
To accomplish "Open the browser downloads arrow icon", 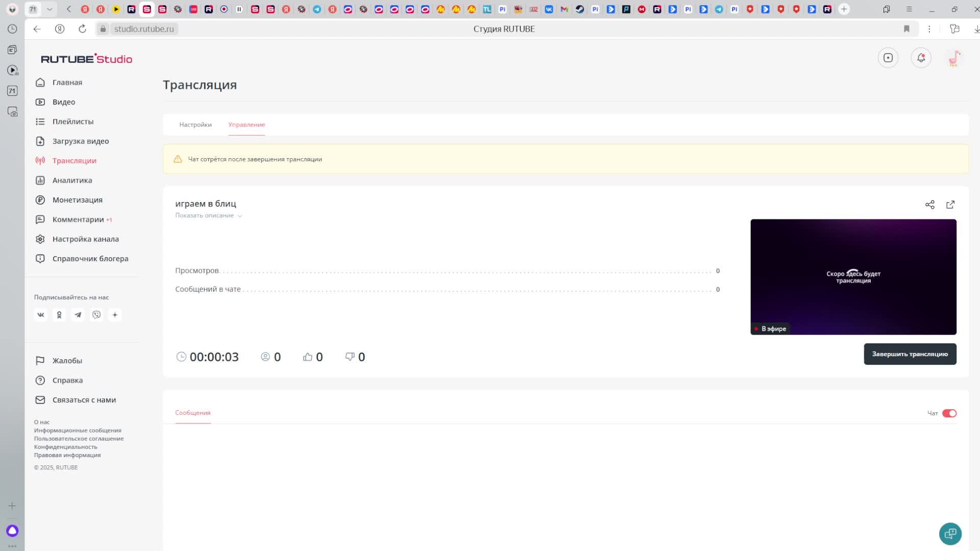I will point(976,29).
